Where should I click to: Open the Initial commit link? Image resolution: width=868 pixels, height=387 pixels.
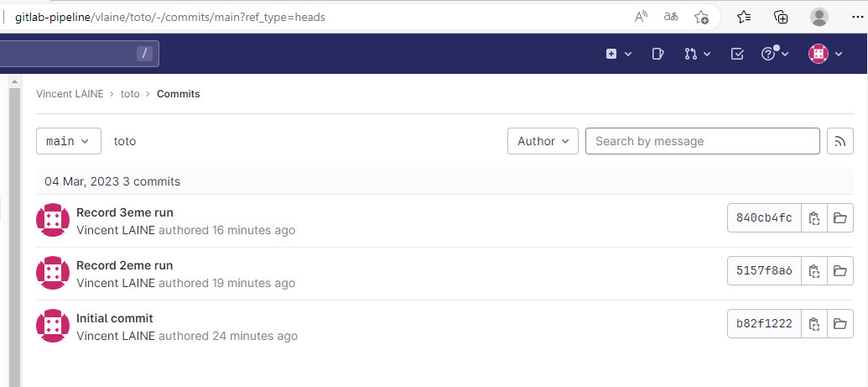click(115, 318)
